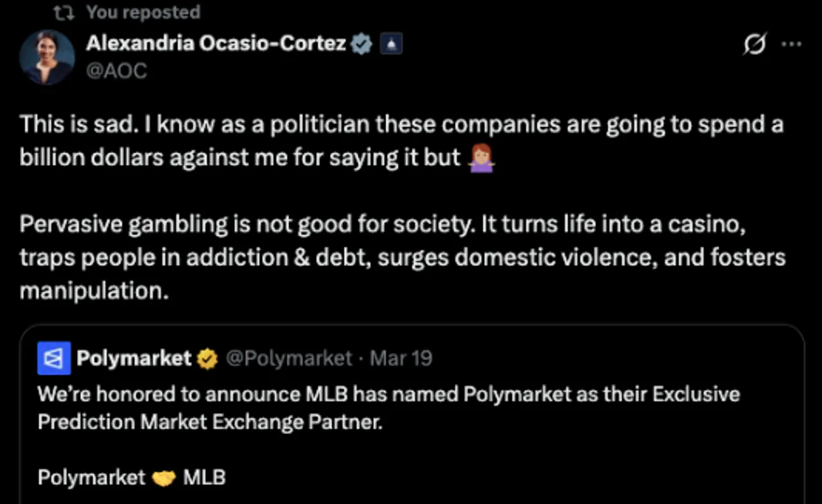Click the blue Polymarket logo avatar
The height and width of the screenshot is (504, 822).
tap(54, 358)
